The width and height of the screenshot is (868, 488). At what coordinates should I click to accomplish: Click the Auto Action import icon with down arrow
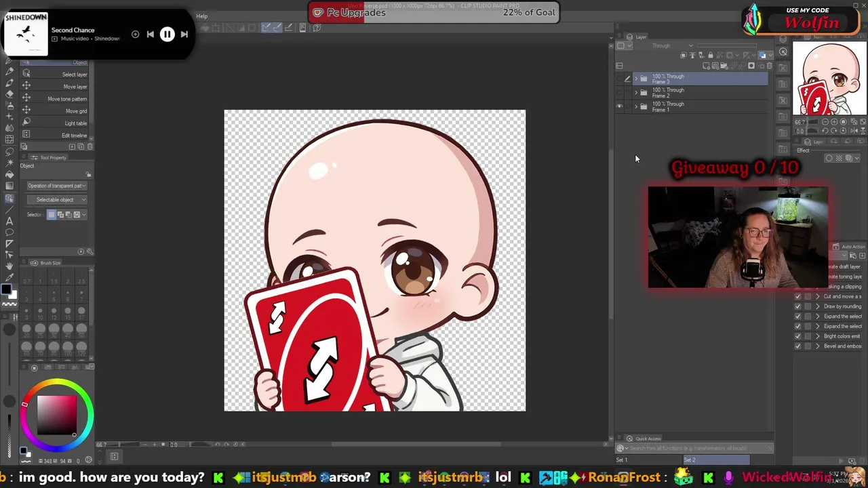(862, 255)
